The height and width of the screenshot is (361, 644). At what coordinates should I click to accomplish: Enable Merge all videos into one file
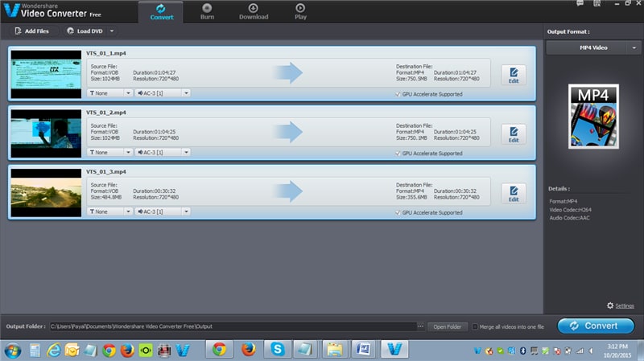click(x=475, y=327)
